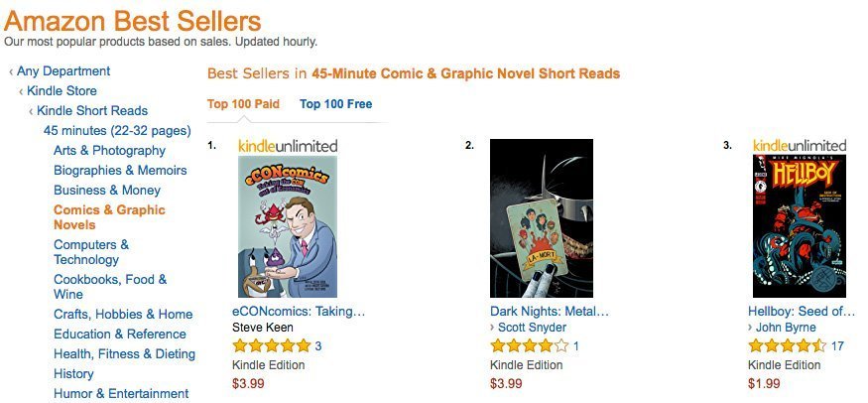Viewport: 868px width, 403px height.
Task: Click the five-star rating under eCONcomics
Action: click(x=271, y=346)
